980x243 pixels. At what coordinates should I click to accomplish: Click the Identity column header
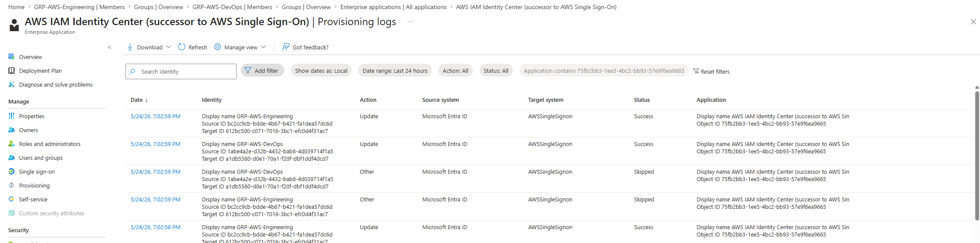click(212, 100)
